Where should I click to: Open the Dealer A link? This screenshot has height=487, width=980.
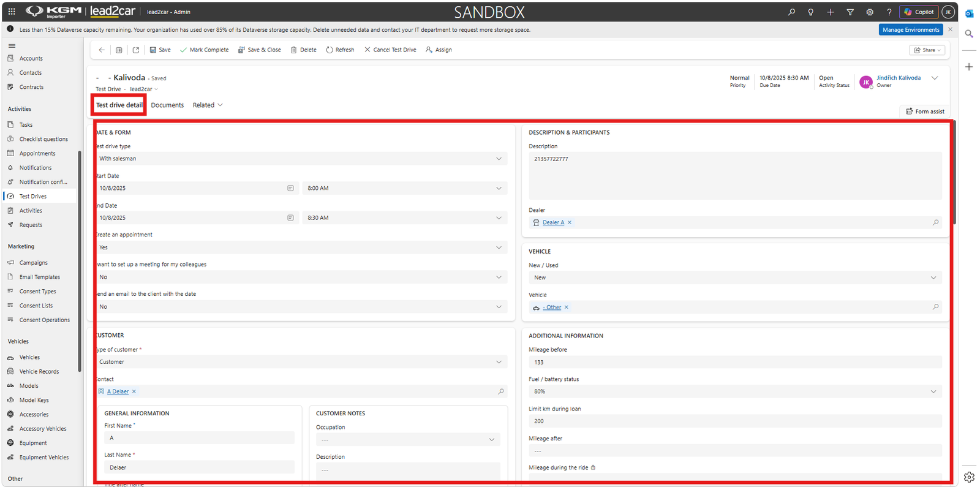point(553,222)
